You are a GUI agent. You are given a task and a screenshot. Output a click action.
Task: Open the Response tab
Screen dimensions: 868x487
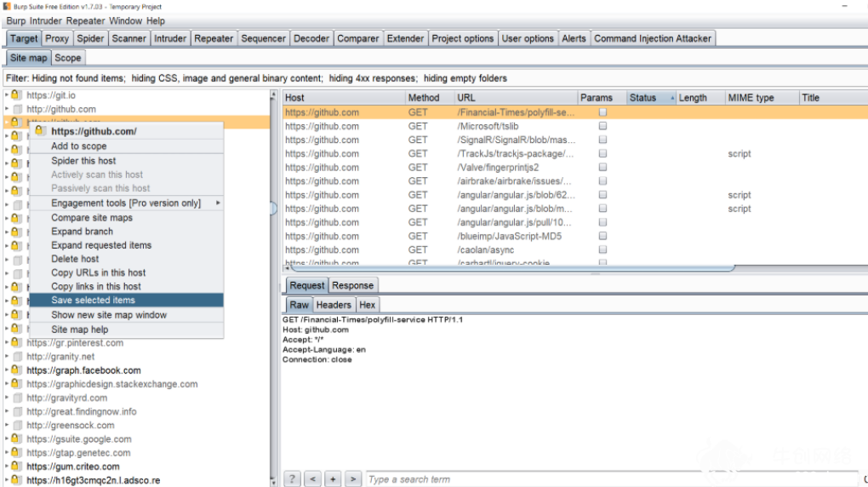pos(352,285)
